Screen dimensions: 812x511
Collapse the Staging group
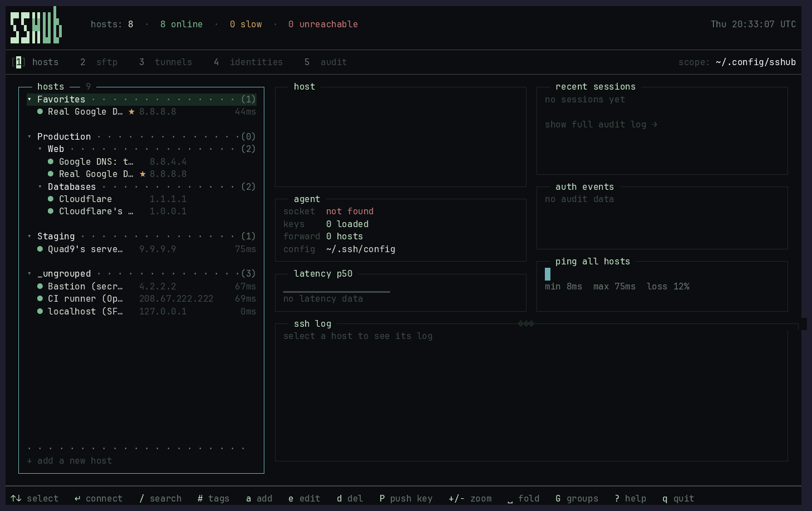point(29,236)
